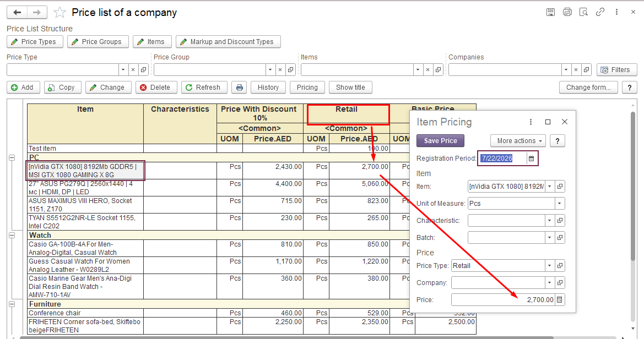This screenshot has height=339, width=644.
Task: Open the More actions dropdown
Action: (x=518, y=141)
